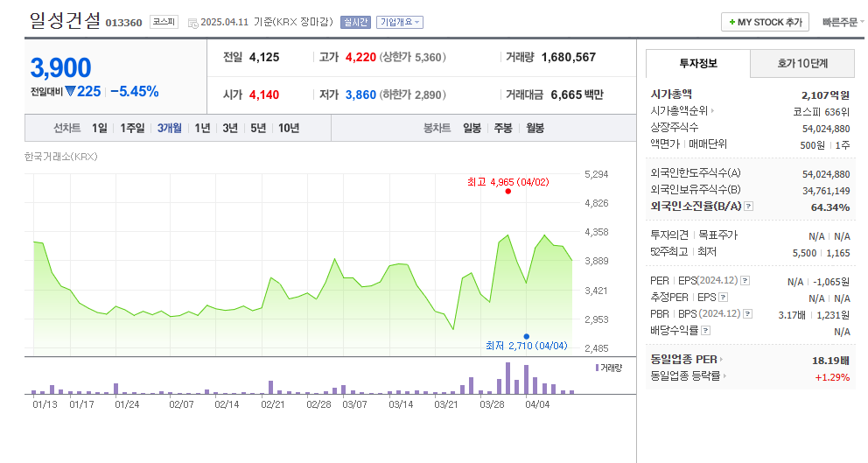Screen dimensions: 868x463
Task: Open the 빠른주문 dropdown
Action: 843,22
